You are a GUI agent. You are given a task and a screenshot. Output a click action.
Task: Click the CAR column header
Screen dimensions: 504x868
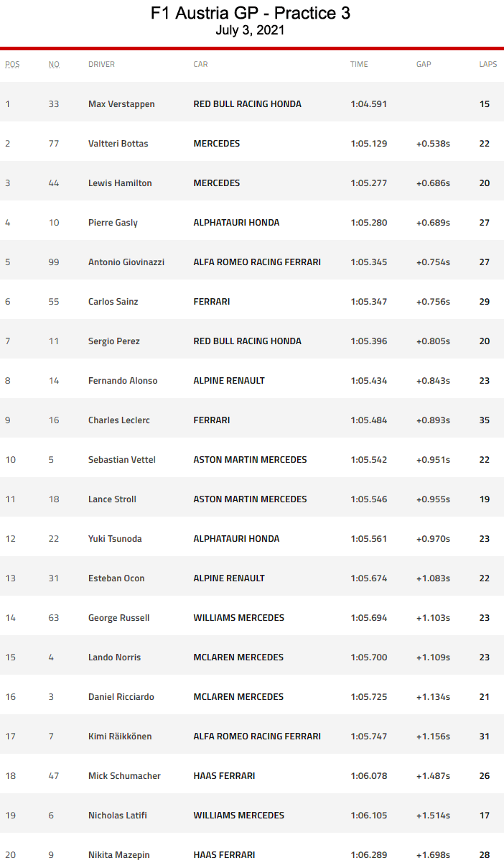(200, 64)
